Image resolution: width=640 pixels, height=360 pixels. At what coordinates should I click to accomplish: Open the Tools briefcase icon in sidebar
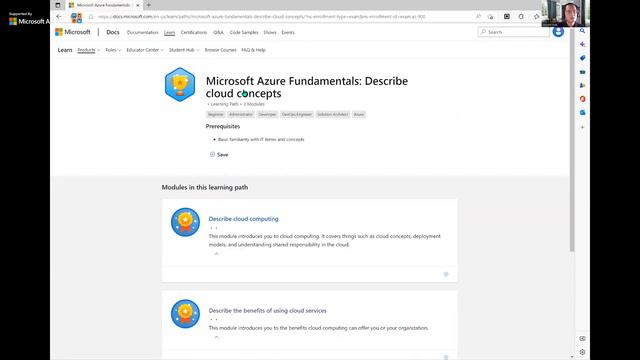coord(582,72)
